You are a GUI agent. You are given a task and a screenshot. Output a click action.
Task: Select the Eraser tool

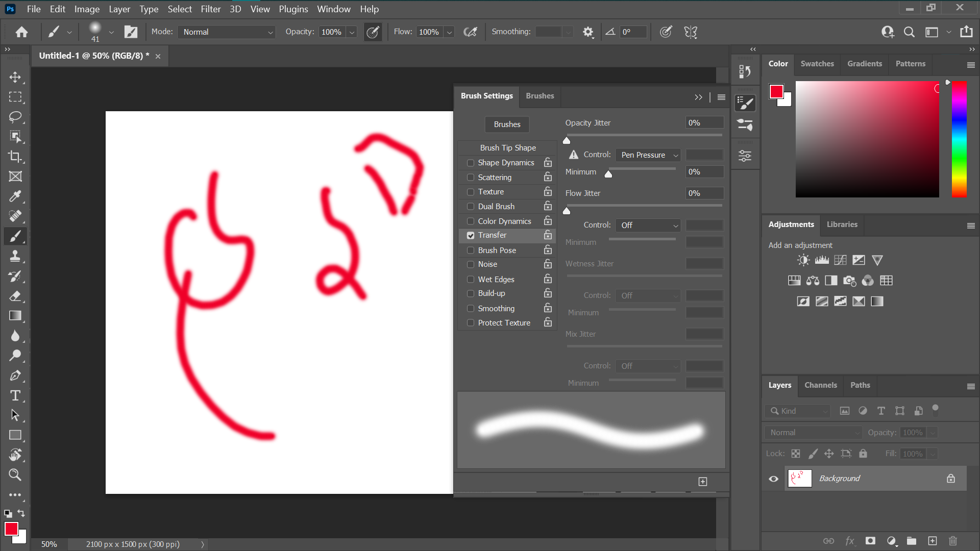[x=16, y=296]
